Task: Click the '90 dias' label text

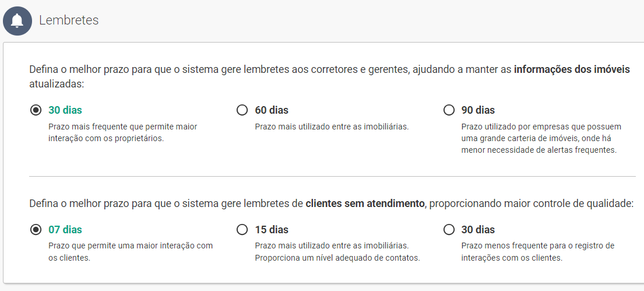Action: pyautogui.click(x=478, y=110)
